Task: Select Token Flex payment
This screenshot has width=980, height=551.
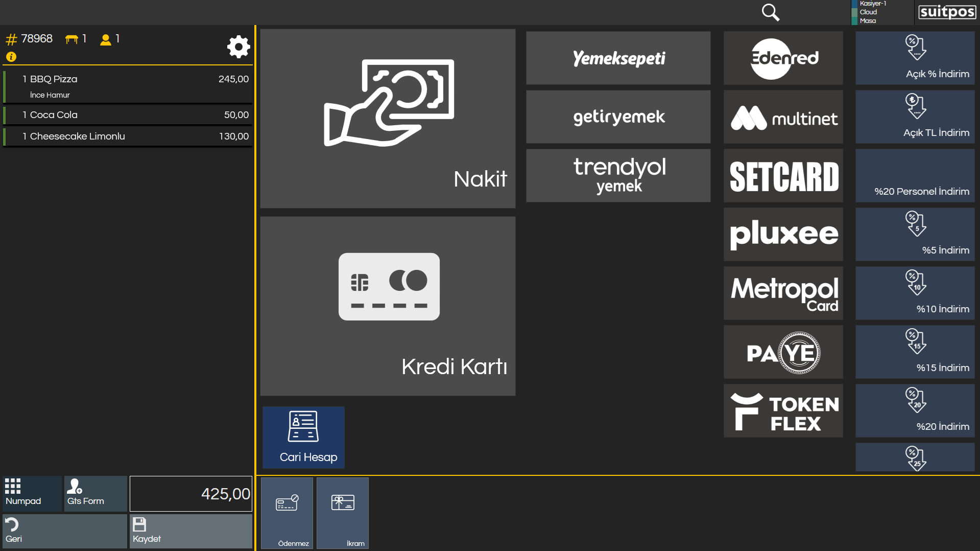Action: coord(783,411)
